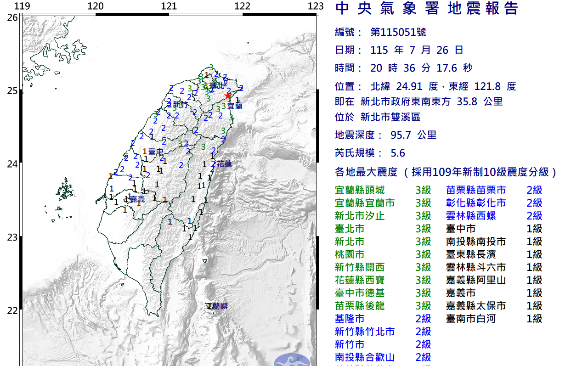Screen dimensions: 588x366
Task: Click the report number 第115051號
Action: click(398, 32)
